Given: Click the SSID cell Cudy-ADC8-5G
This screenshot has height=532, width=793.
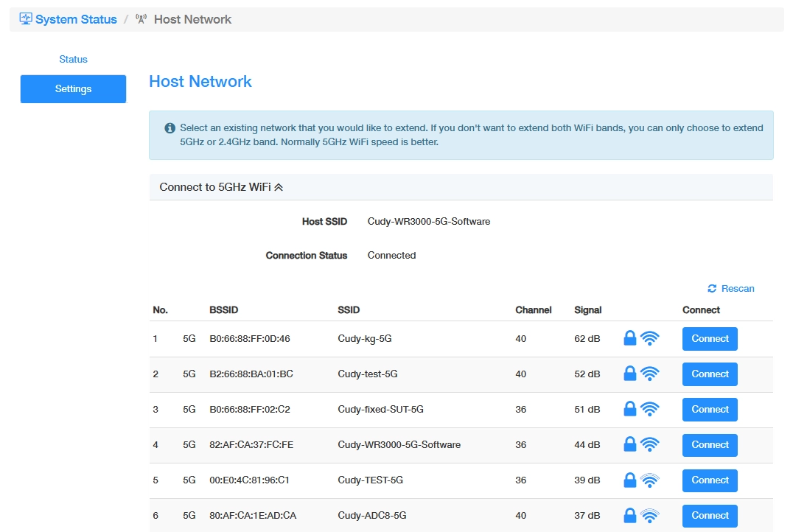Looking at the screenshot, I should click(371, 516).
